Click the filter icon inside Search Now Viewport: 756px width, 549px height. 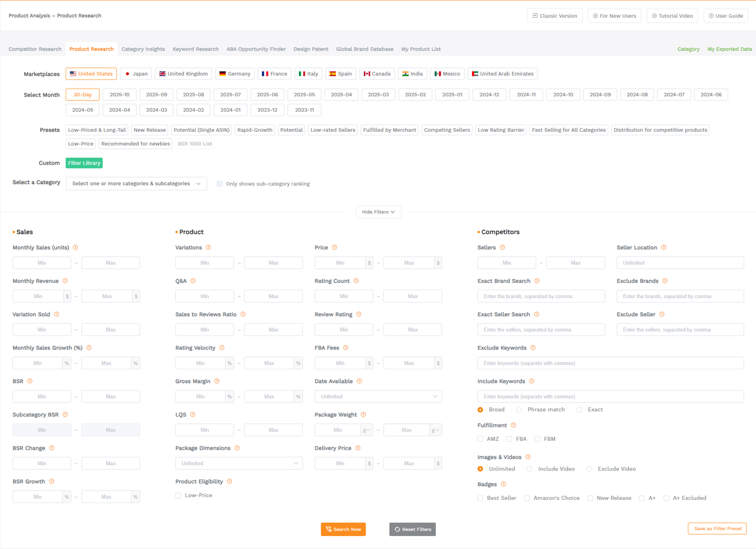(328, 529)
